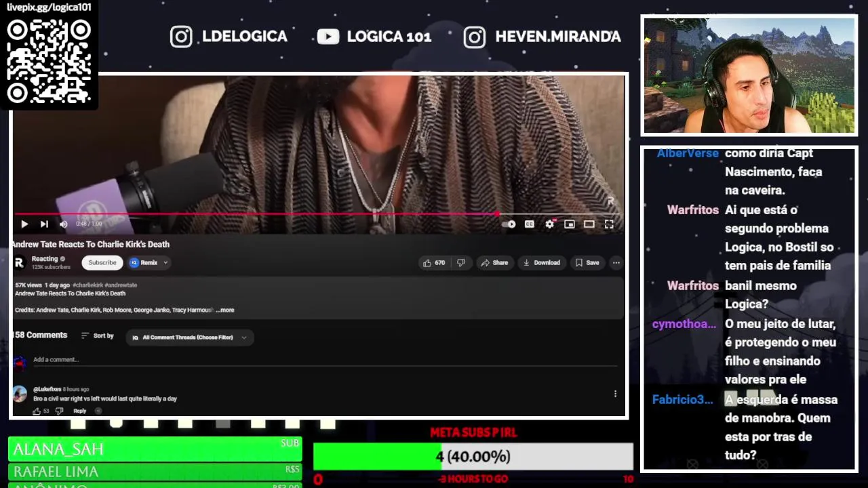Open the Sort by comments menu

coord(97,336)
